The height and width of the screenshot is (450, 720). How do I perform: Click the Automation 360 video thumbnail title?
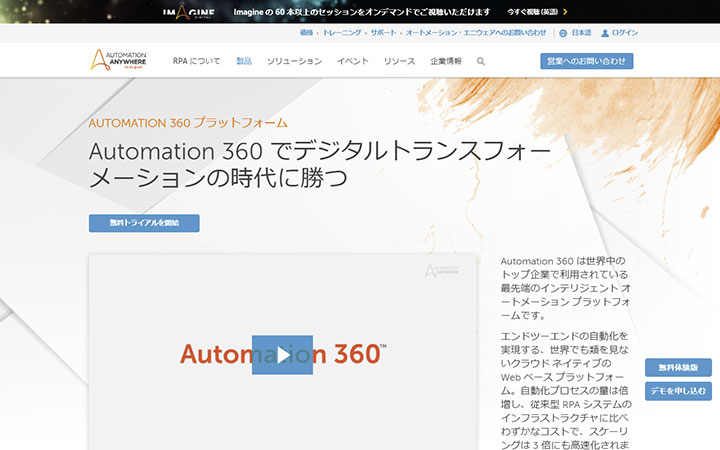coord(283,354)
